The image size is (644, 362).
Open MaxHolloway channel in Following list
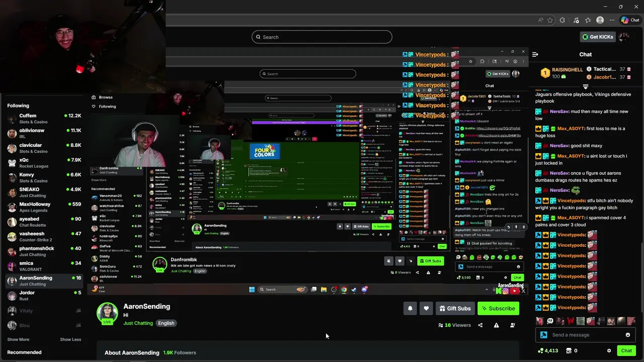[44, 207]
